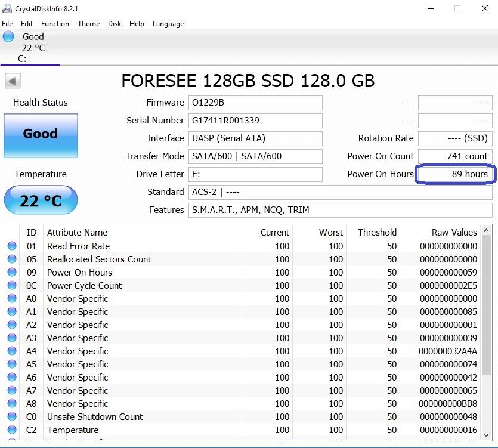Image resolution: width=498 pixels, height=448 pixels.
Task: Click status orb for Temperature attribute C2
Action: click(x=12, y=430)
